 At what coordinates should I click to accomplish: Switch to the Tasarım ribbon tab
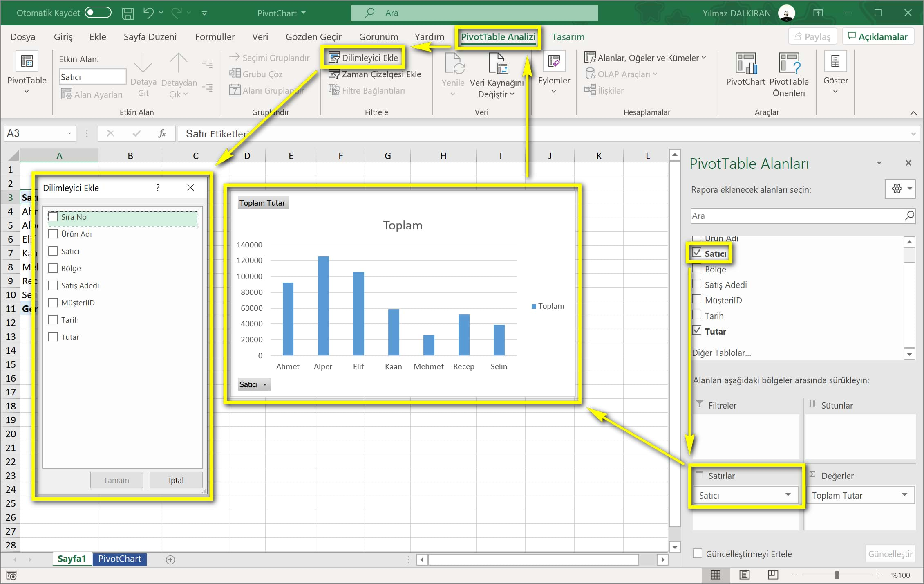coord(568,37)
